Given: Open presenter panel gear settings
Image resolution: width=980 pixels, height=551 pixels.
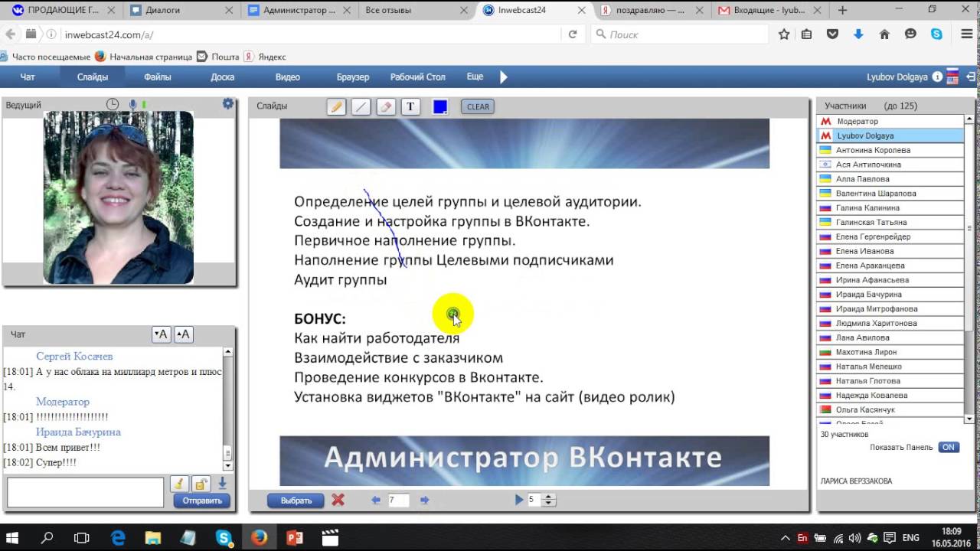Looking at the screenshot, I should [227, 104].
